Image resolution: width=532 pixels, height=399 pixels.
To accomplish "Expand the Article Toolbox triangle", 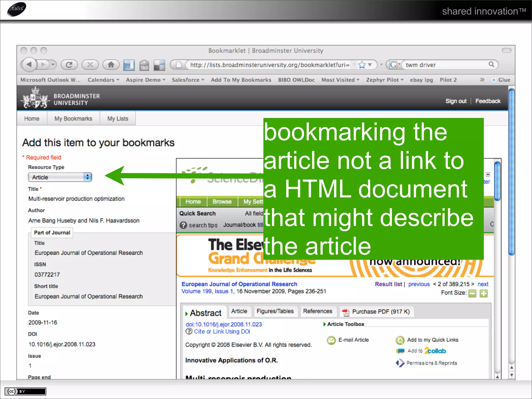I will click(x=324, y=324).
